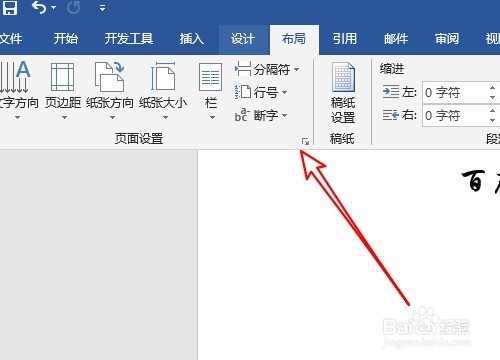Decrease right indent with down spinner
The width and height of the screenshot is (500, 360).
[493, 120]
